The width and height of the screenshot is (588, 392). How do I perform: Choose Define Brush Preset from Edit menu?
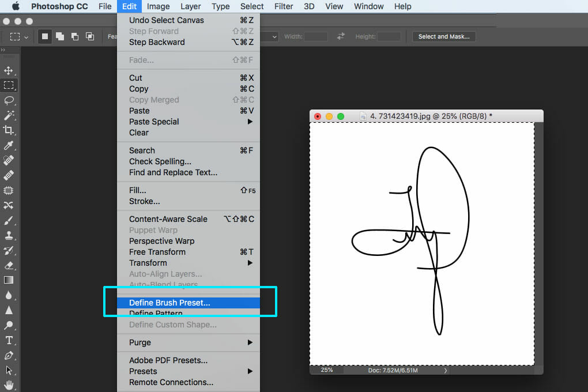coord(169,303)
